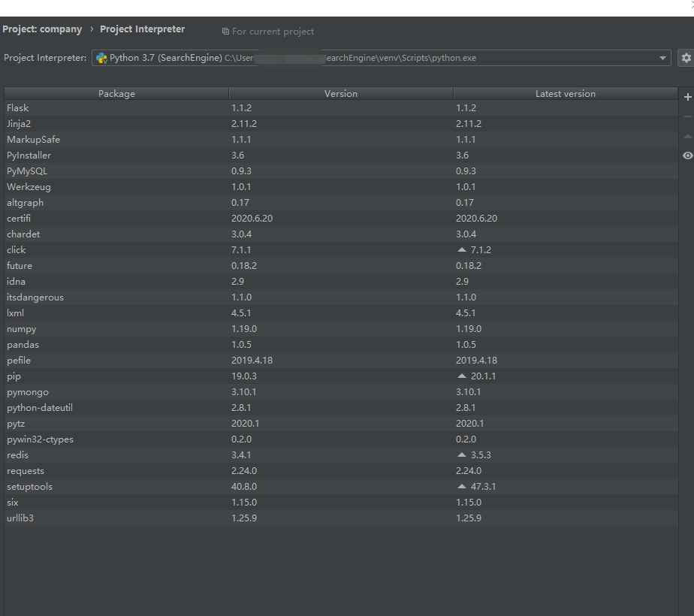Open the interpreter settings gear menu
Image resolution: width=694 pixels, height=616 pixels.
click(686, 58)
